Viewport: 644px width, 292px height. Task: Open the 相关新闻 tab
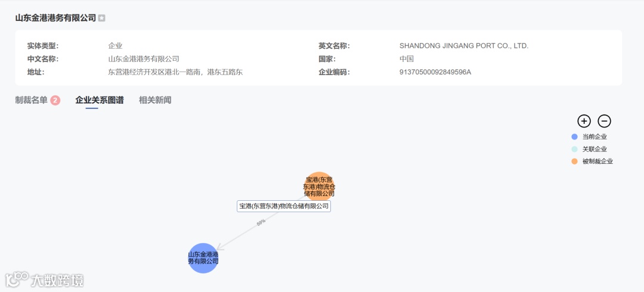[x=155, y=100]
